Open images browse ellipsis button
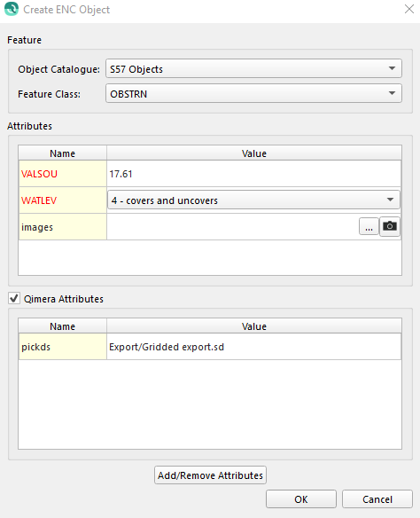 (x=369, y=227)
